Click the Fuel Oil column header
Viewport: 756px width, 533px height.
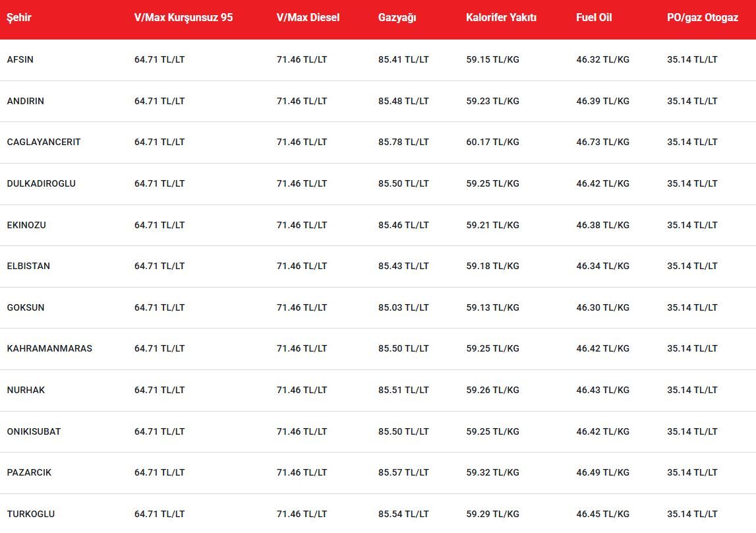tap(594, 18)
